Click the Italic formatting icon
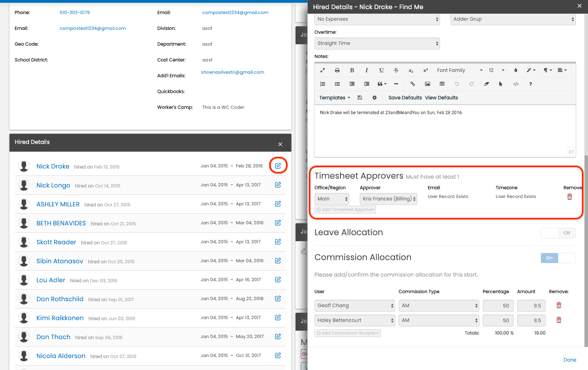Viewport: 588px width, 370px height. click(x=366, y=70)
